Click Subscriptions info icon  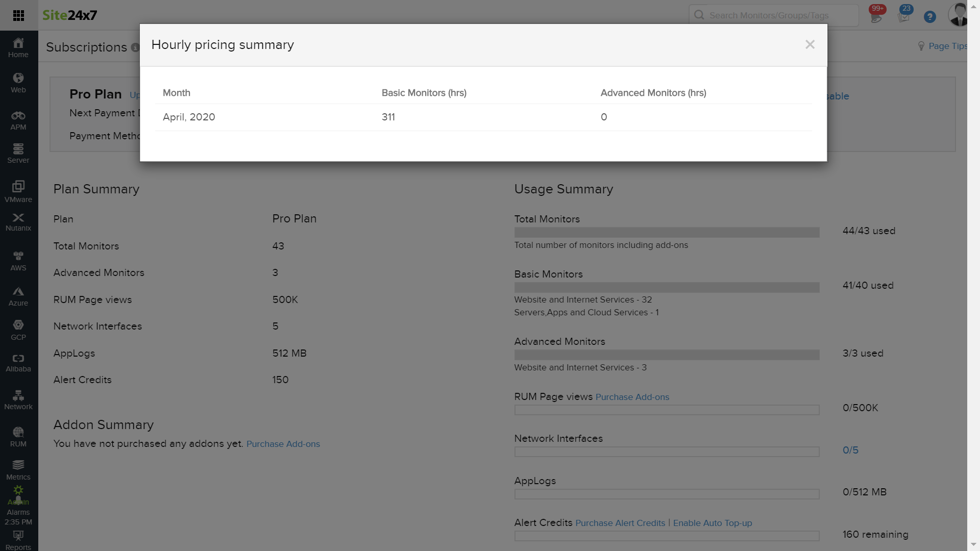click(135, 47)
